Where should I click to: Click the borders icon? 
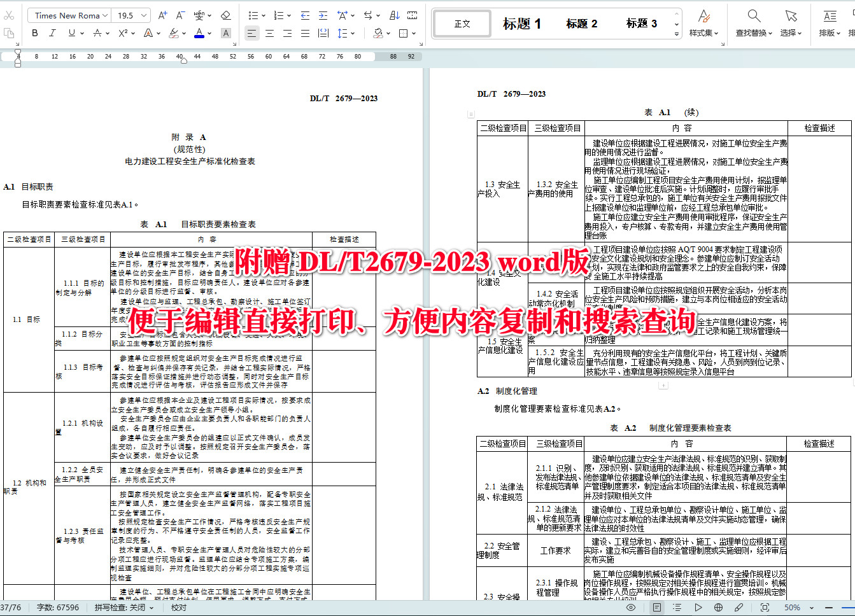(403, 33)
